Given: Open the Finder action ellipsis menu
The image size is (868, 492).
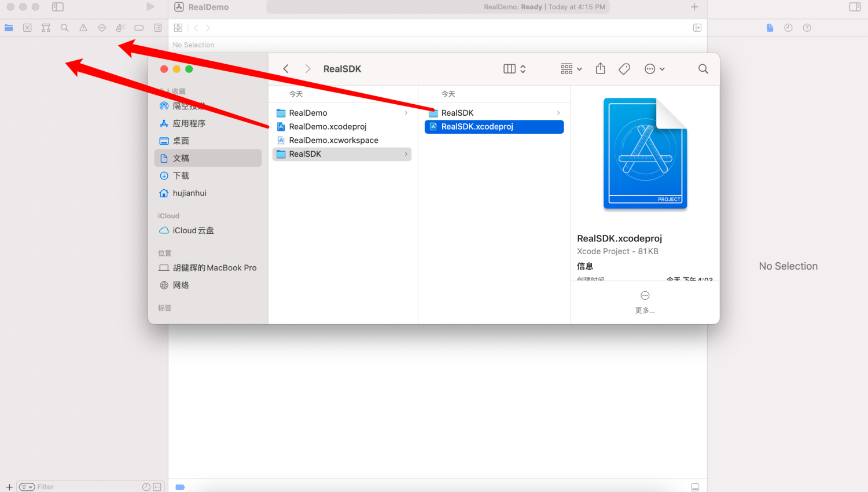Looking at the screenshot, I should pos(654,69).
